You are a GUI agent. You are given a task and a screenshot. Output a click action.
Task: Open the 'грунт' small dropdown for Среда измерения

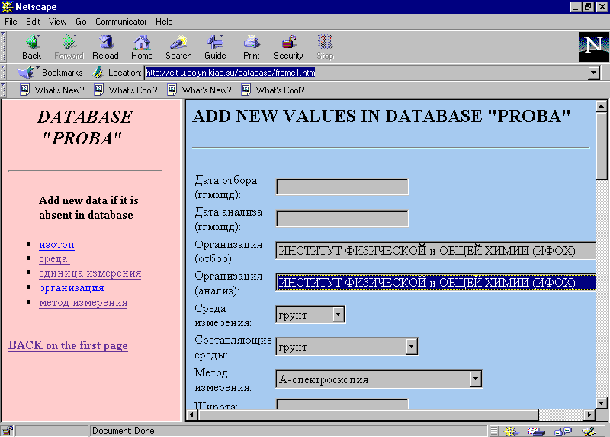(338, 315)
